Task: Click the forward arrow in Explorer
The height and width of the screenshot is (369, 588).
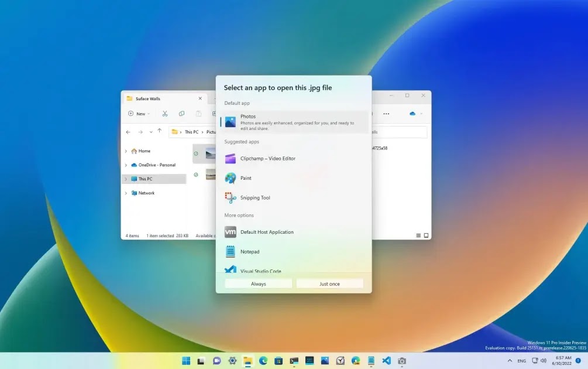Action: 140,132
